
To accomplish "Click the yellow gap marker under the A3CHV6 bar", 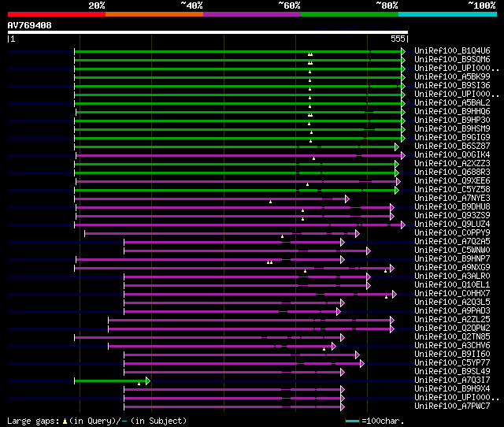I will point(324,349).
